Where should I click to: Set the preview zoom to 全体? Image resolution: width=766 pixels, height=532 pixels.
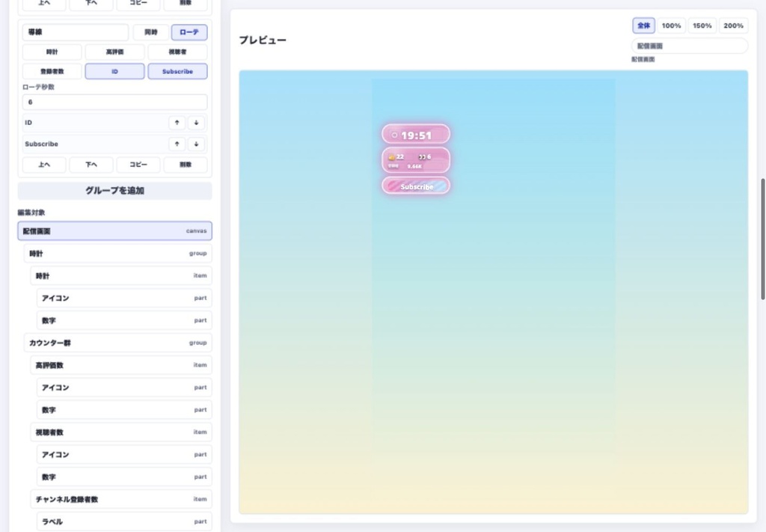click(643, 25)
